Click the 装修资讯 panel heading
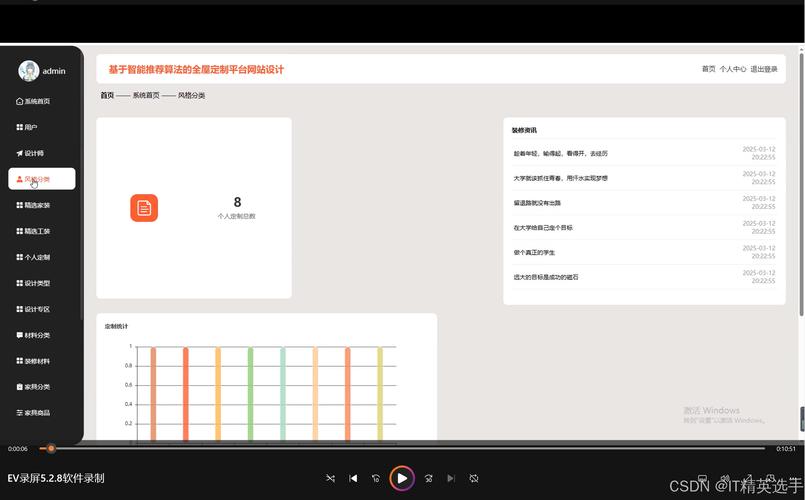The height and width of the screenshot is (500, 805). pyautogui.click(x=524, y=130)
